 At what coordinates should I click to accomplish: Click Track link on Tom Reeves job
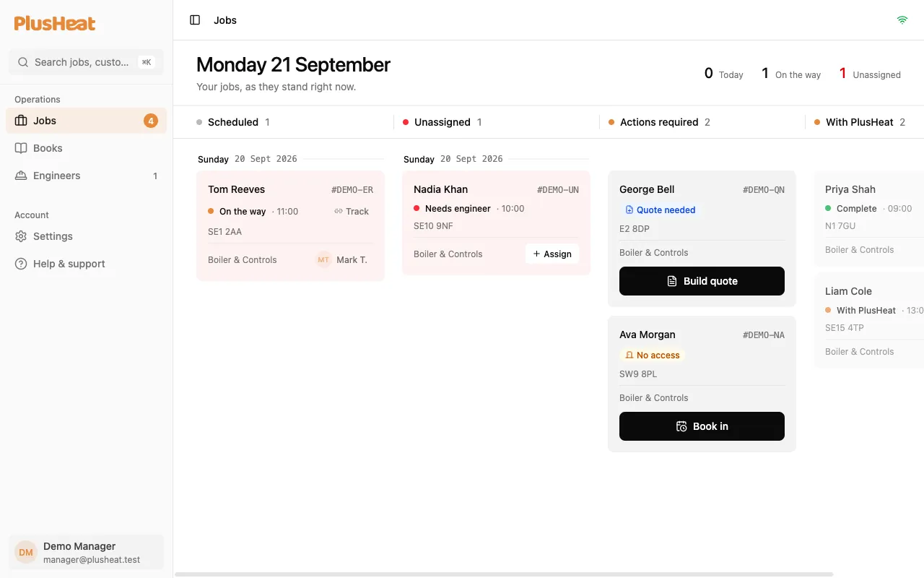[352, 212]
